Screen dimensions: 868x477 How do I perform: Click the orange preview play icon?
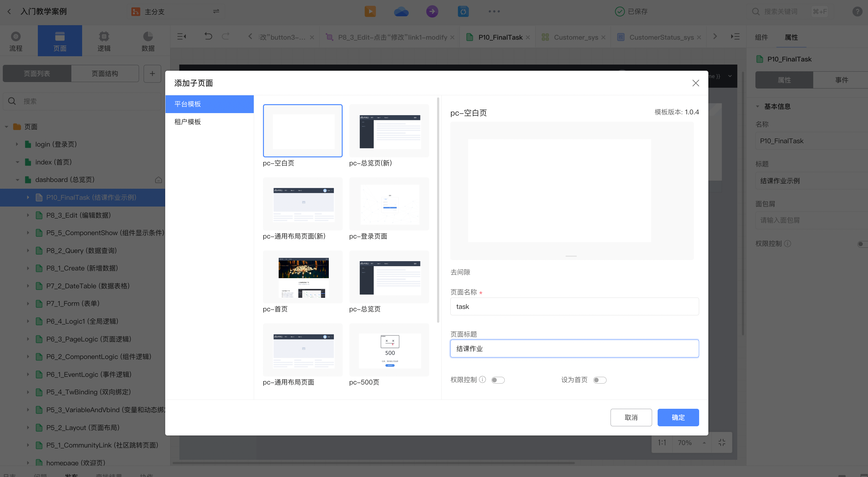point(370,11)
